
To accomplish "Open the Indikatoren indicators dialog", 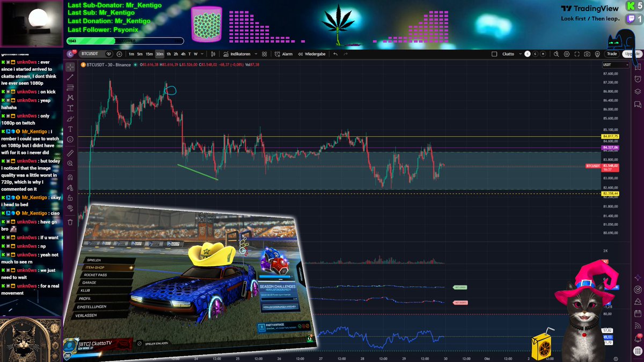I will [x=237, y=54].
